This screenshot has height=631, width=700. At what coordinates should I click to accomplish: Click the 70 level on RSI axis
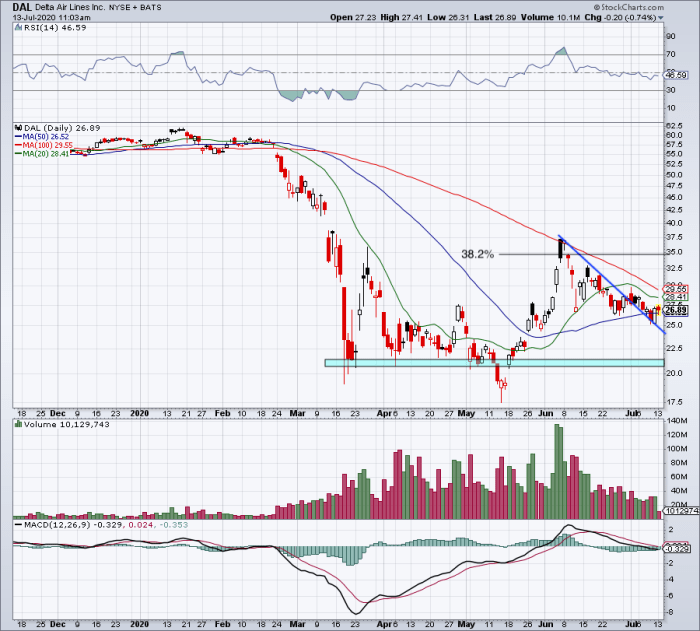pos(671,54)
